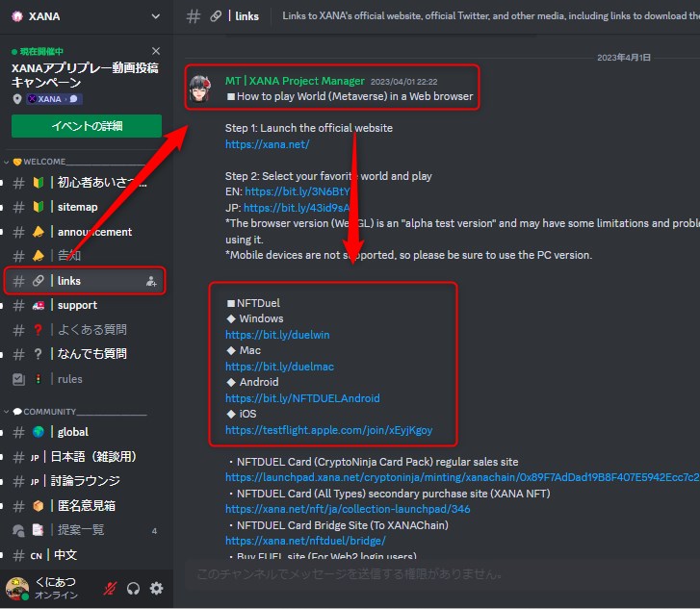The width and height of the screenshot is (700, 609).
Task: Click the channel topic description text
Action: (x=491, y=16)
